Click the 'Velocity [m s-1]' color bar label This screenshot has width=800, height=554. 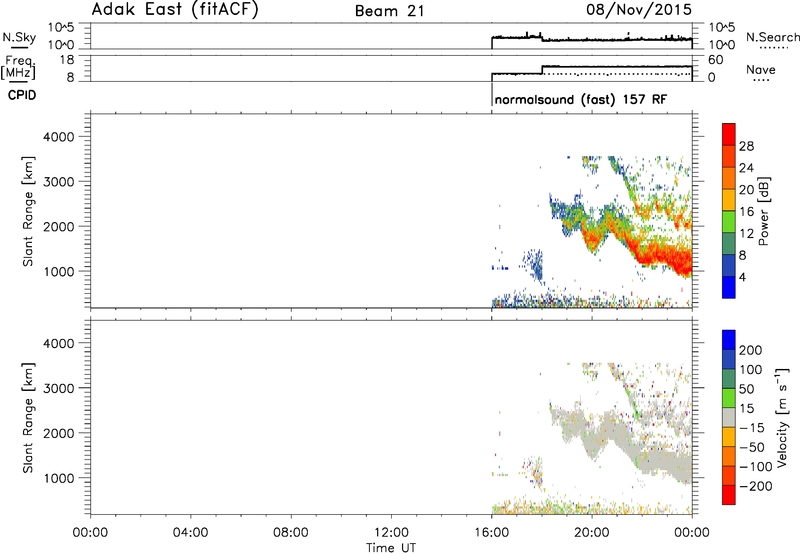click(x=782, y=417)
